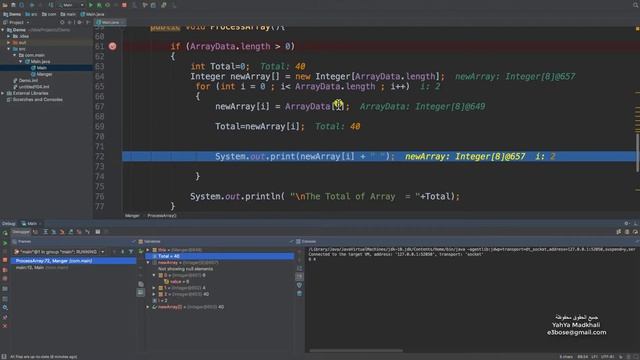Collapse the src folder in the project tree
Viewport: 640px width, 360px height.
(9, 49)
